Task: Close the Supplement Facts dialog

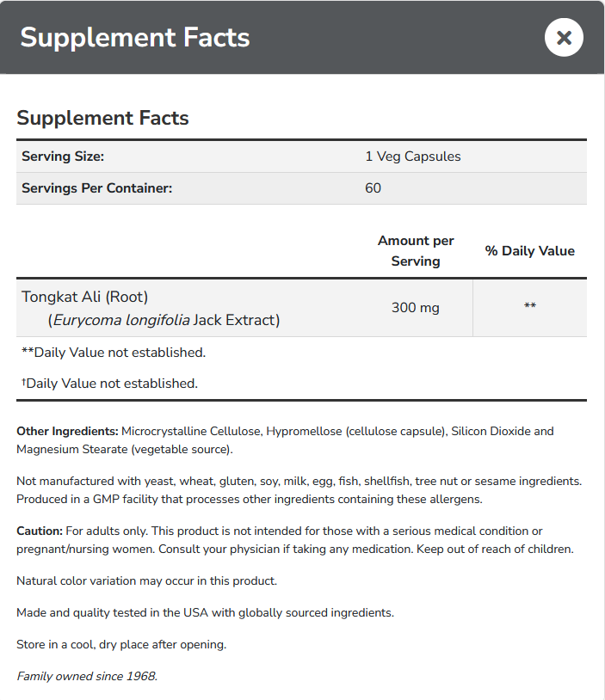Action: point(564,38)
